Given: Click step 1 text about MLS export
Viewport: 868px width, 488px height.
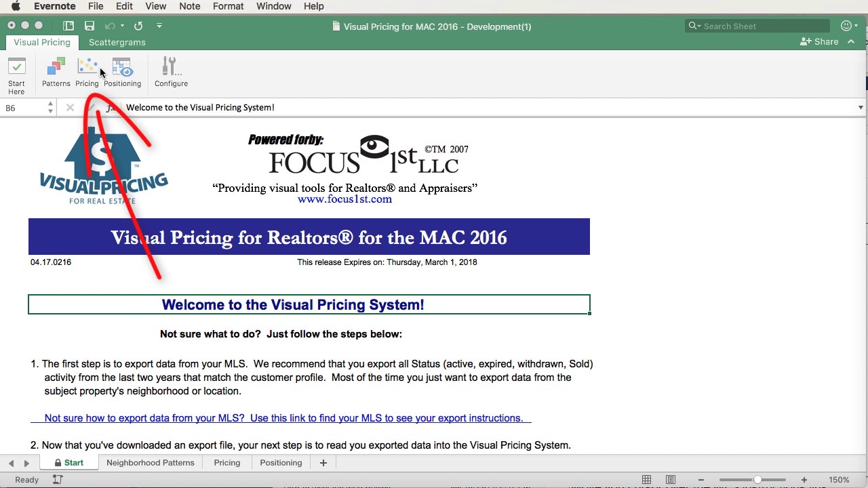Looking at the screenshot, I should [x=312, y=378].
